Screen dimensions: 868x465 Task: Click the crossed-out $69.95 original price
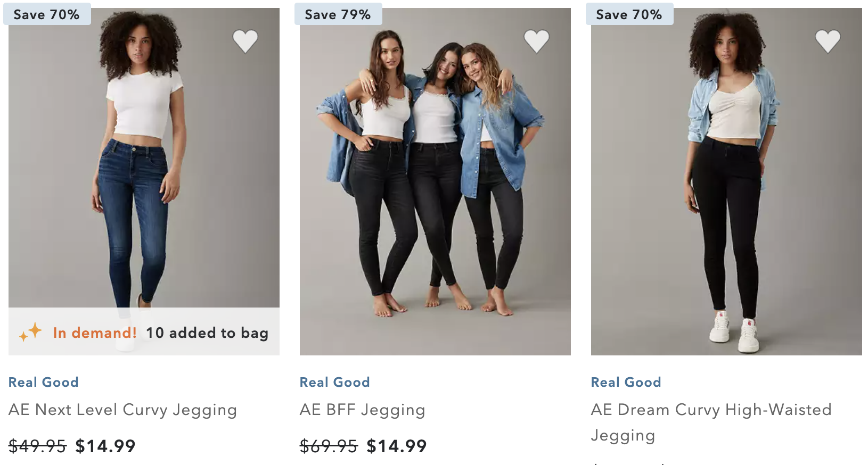point(329,446)
